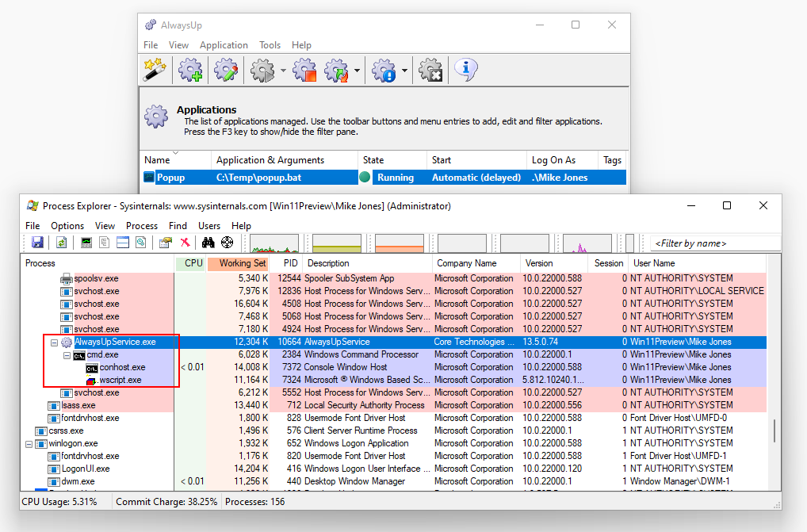Viewport: 807px width, 532px height.
Task: Click the yellow commit history mini graph
Action: [337, 243]
